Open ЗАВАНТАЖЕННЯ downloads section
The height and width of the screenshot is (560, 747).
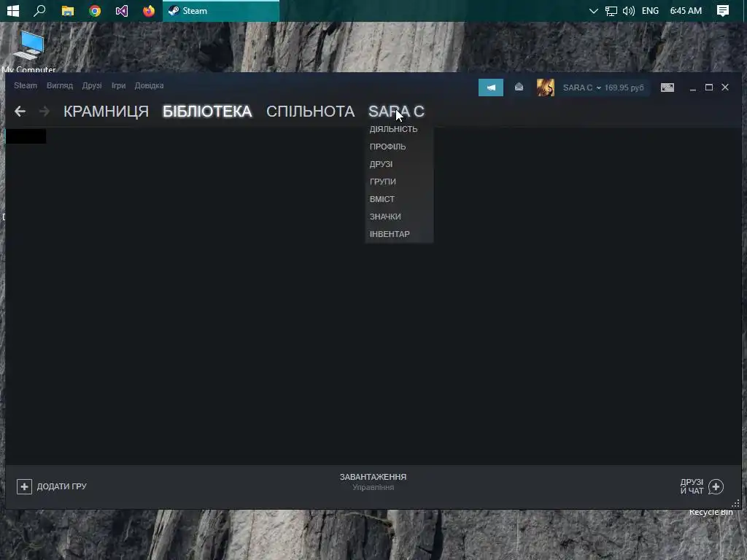pos(373,477)
